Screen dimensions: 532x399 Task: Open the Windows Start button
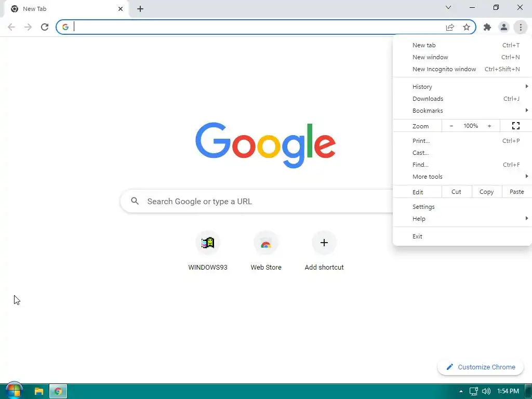(14, 391)
